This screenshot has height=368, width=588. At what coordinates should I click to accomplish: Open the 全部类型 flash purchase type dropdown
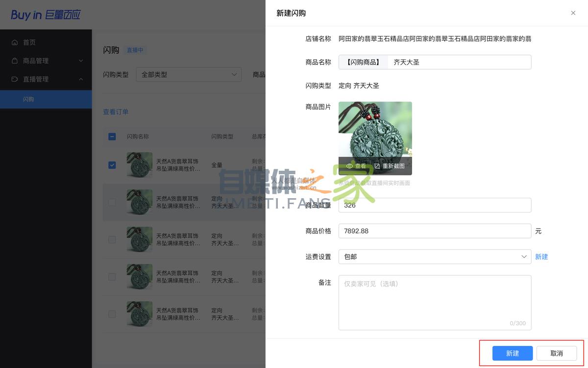189,74
